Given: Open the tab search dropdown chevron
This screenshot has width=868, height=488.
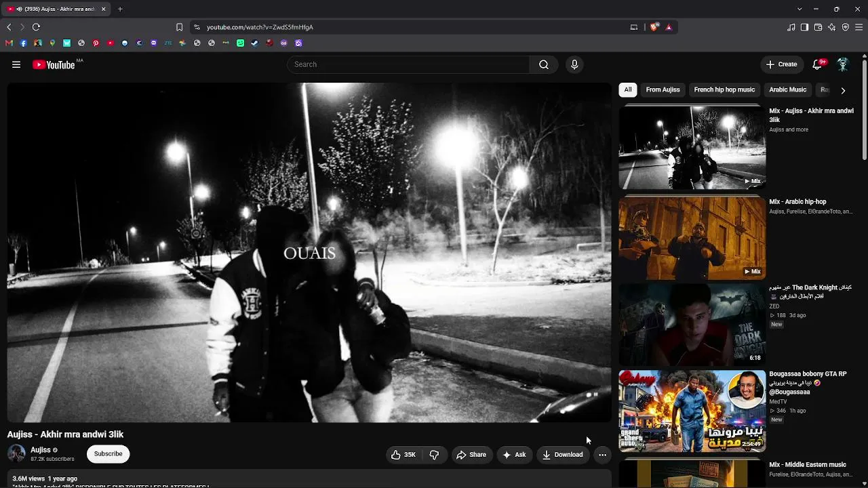Looking at the screenshot, I should pos(800,9).
